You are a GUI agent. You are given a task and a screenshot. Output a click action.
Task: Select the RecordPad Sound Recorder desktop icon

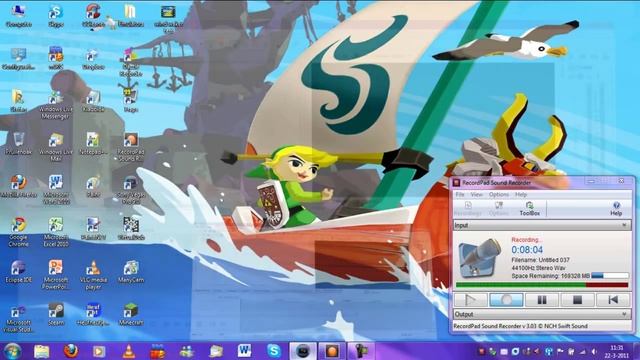point(131,148)
